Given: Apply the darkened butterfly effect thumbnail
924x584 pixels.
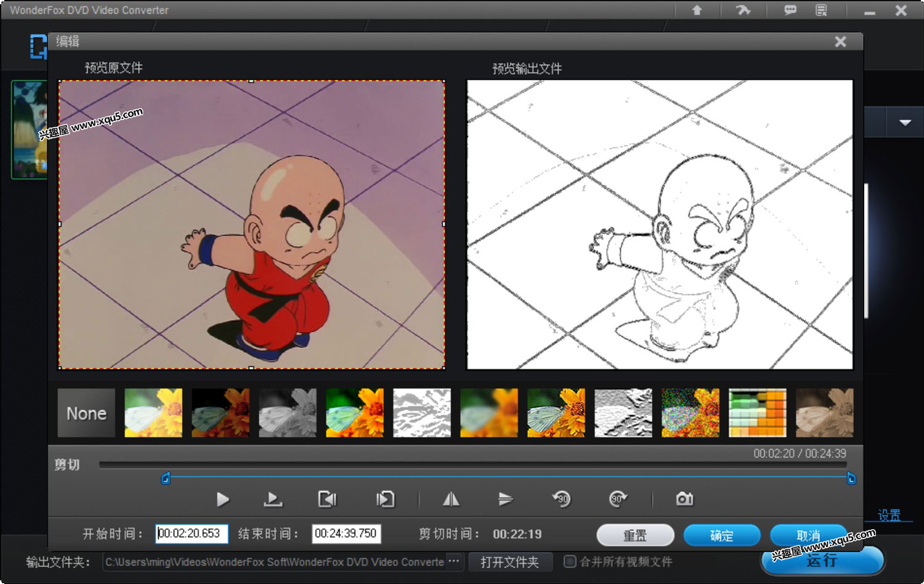Looking at the screenshot, I should [221, 413].
